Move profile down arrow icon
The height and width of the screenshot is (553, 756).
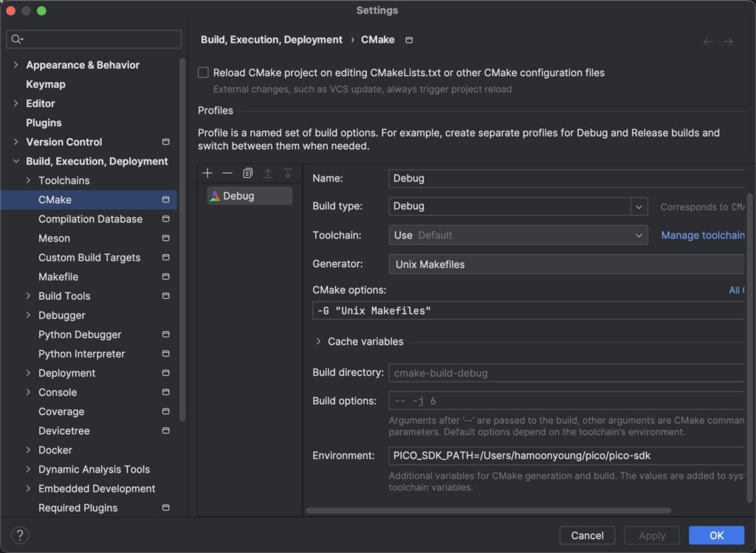click(x=288, y=173)
